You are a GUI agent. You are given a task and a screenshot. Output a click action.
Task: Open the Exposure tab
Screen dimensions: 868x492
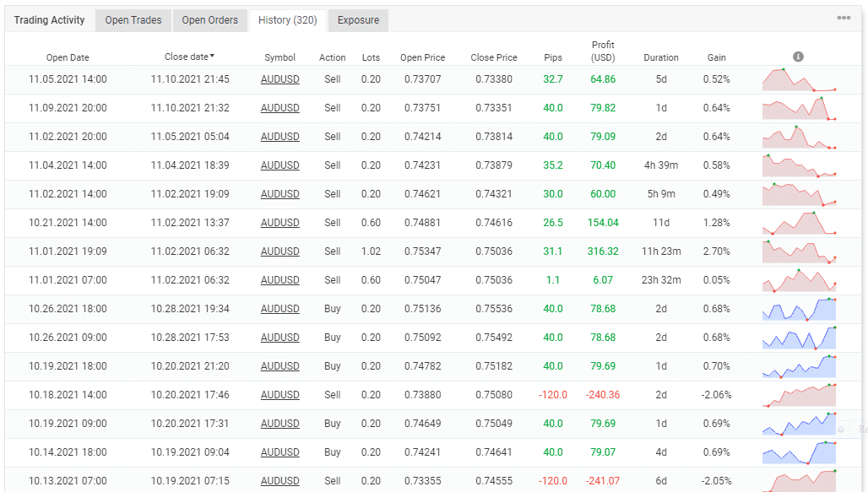click(x=358, y=20)
